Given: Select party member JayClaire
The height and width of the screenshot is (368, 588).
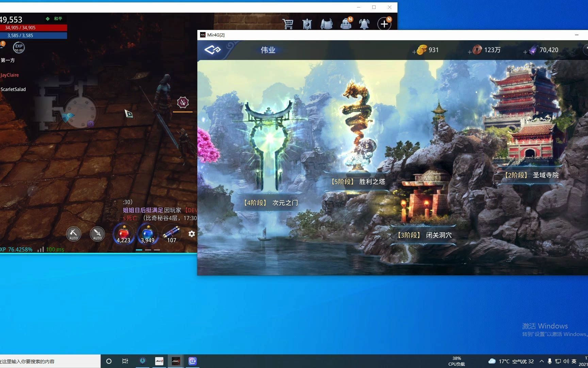Looking at the screenshot, I should click(x=10, y=75).
